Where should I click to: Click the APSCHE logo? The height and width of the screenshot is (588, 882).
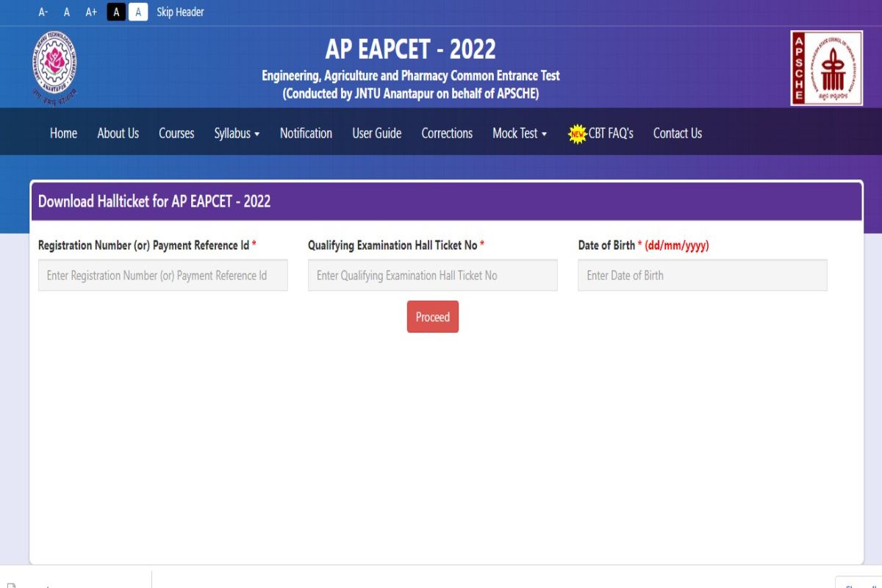click(826, 68)
